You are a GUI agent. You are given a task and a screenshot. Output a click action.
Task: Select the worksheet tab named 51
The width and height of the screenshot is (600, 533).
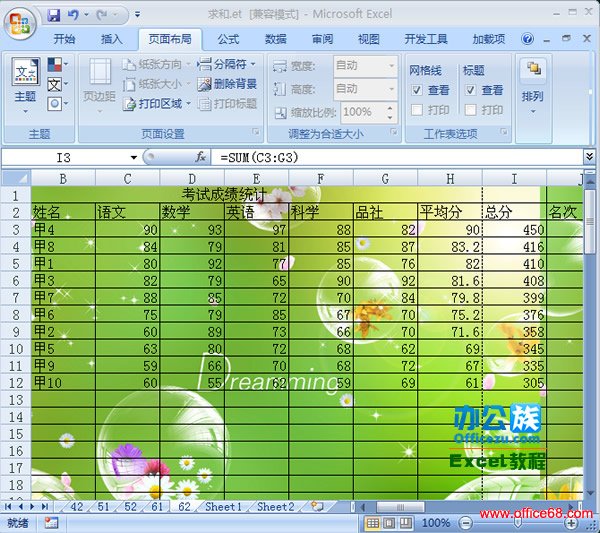pos(103,507)
